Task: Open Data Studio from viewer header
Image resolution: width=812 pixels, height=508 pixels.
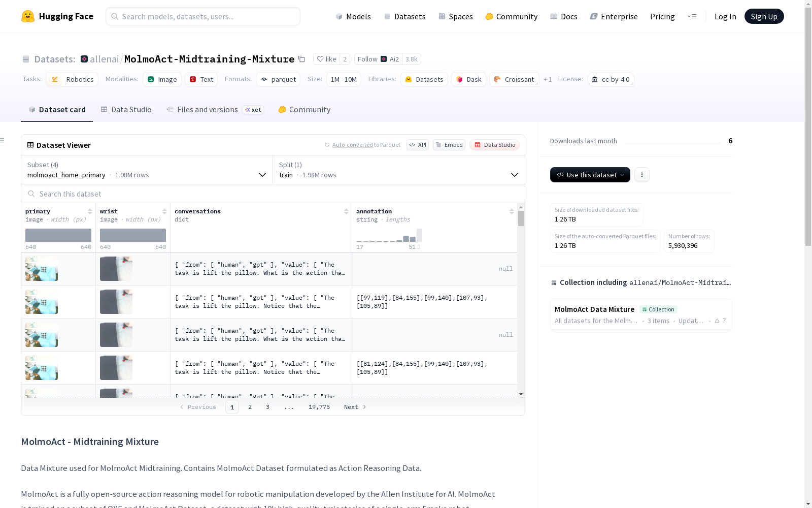Action: [495, 145]
